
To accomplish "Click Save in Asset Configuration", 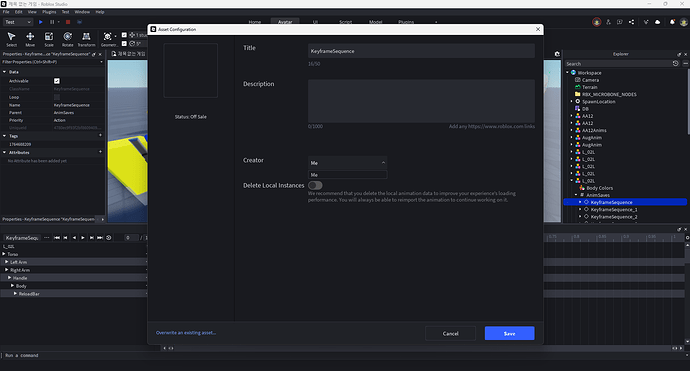I will (510, 333).
